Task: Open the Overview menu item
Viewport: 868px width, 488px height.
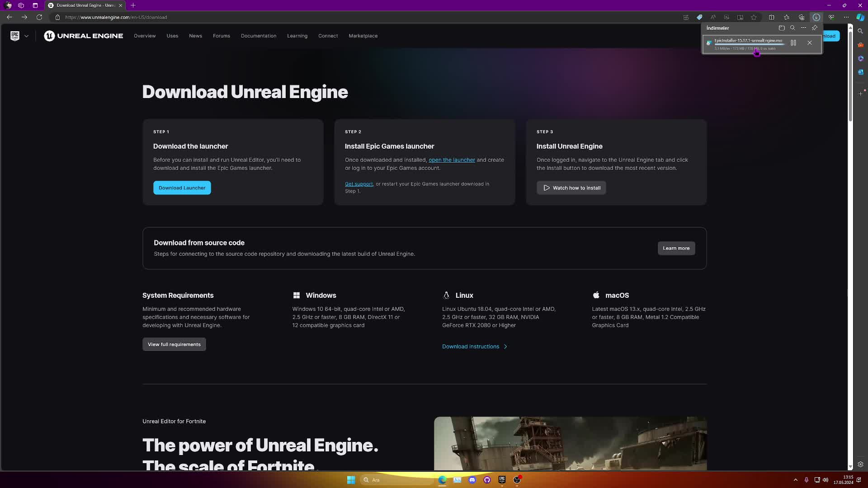Action: tap(145, 36)
